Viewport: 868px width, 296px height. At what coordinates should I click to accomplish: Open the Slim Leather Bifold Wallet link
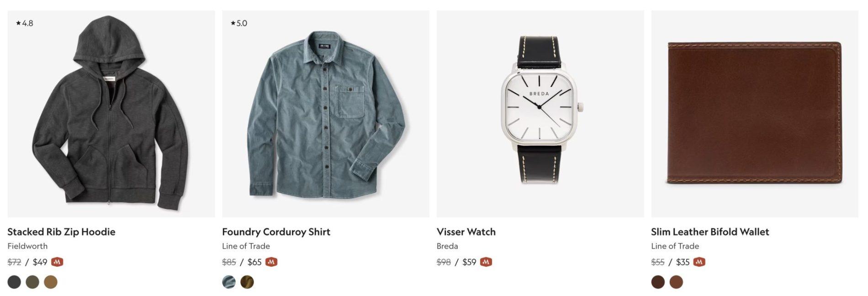coord(710,232)
